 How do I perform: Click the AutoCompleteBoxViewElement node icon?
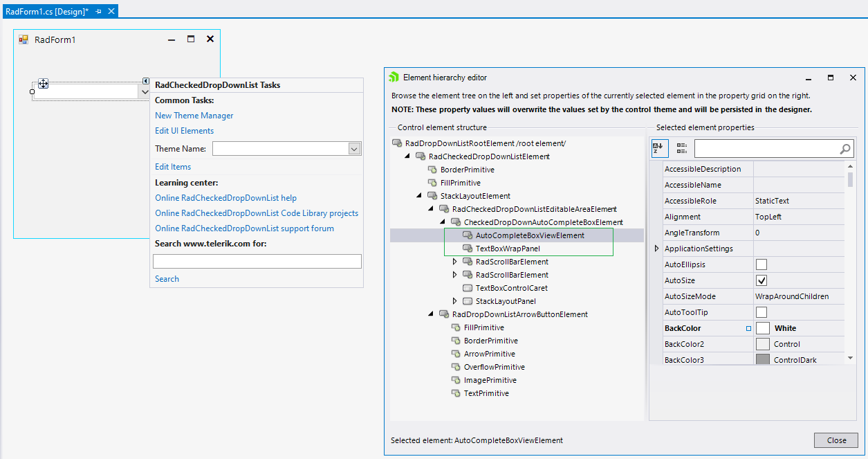pyautogui.click(x=468, y=235)
